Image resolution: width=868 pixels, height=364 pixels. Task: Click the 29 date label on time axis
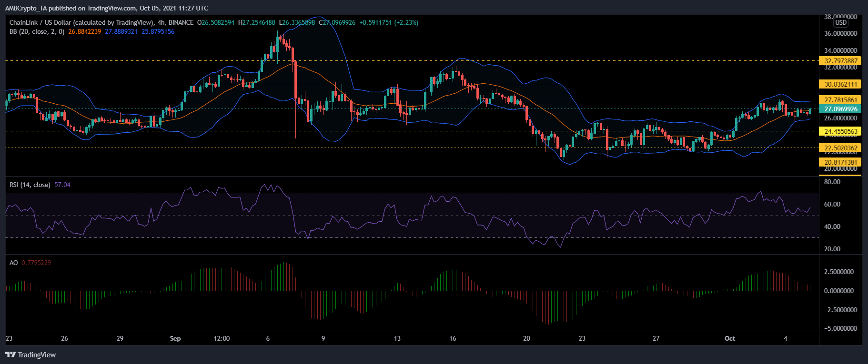tap(120, 338)
